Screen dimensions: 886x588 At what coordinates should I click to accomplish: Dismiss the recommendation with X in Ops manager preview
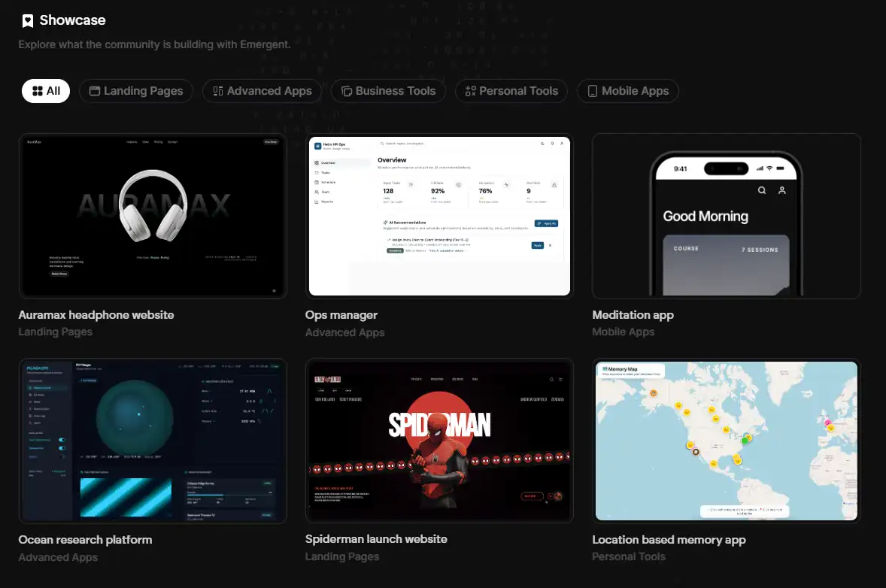pyautogui.click(x=550, y=245)
